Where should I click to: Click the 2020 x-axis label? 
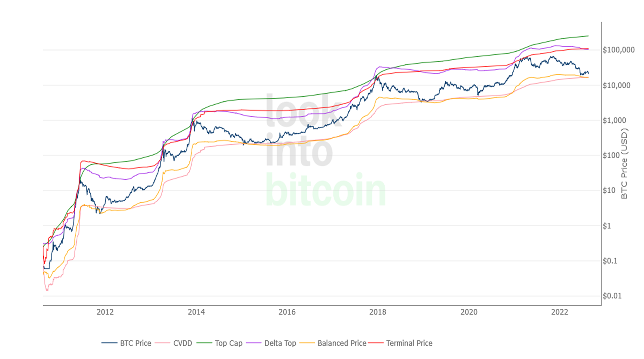[469, 312]
